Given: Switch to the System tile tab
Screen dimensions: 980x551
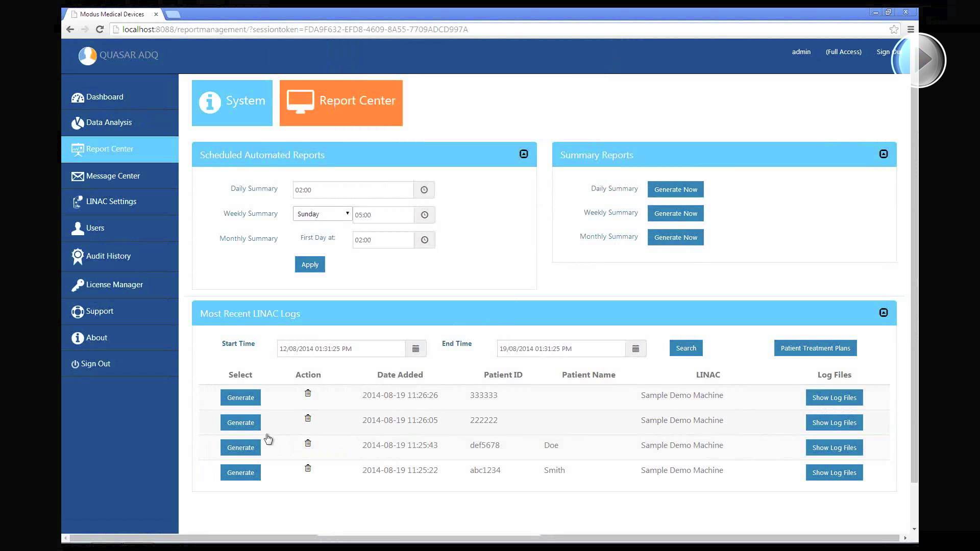Looking at the screenshot, I should point(232,103).
